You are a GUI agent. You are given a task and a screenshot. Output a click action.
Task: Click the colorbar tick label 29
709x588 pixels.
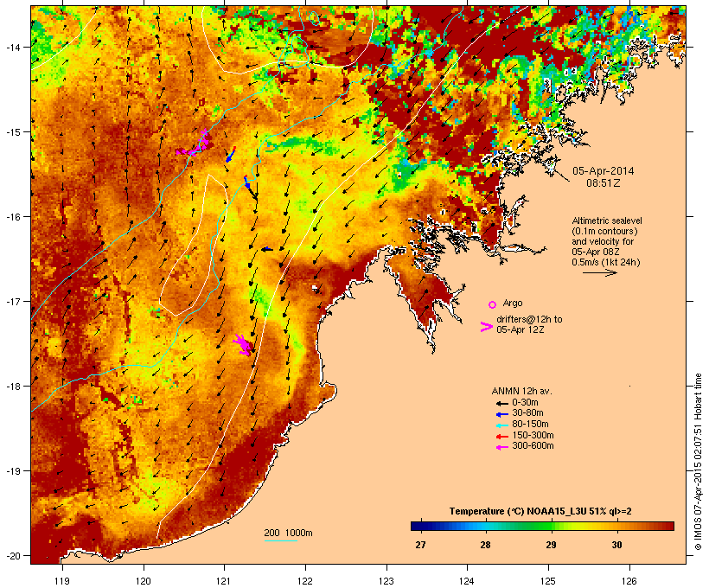pyautogui.click(x=551, y=545)
